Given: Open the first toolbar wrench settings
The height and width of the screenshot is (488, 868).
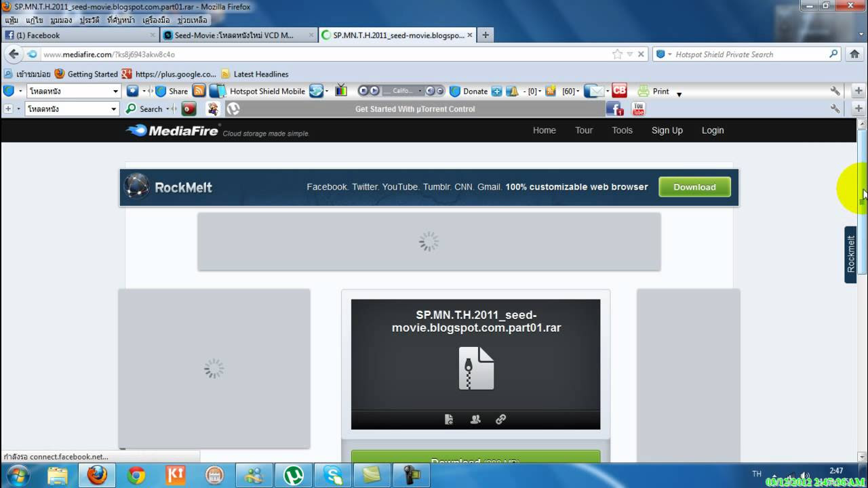Looking at the screenshot, I should coord(835,91).
